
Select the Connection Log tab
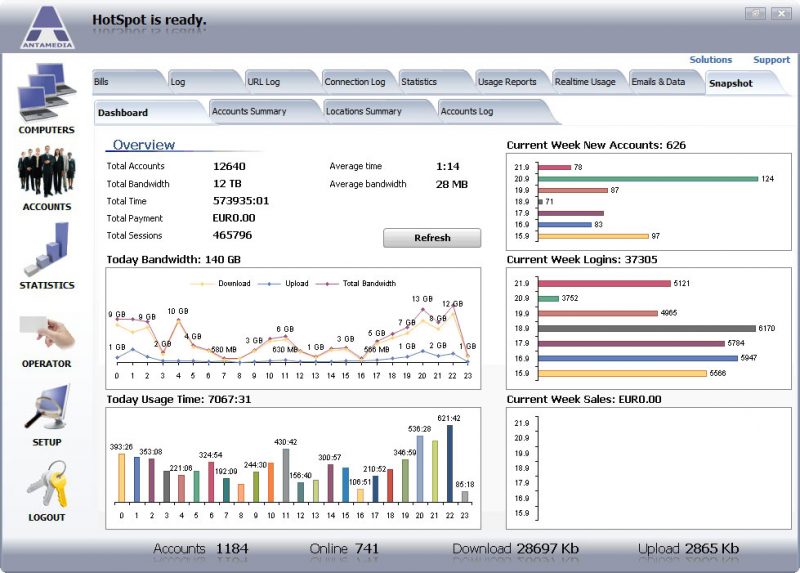point(355,82)
